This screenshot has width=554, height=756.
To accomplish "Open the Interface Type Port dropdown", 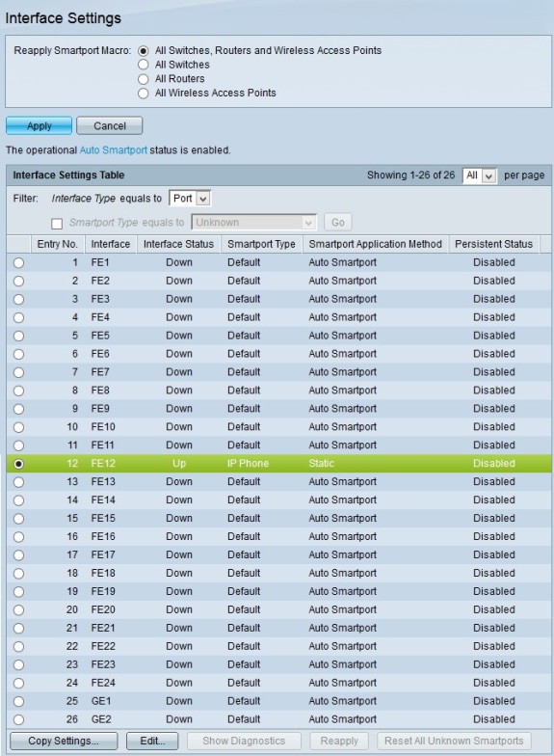I will [189, 199].
